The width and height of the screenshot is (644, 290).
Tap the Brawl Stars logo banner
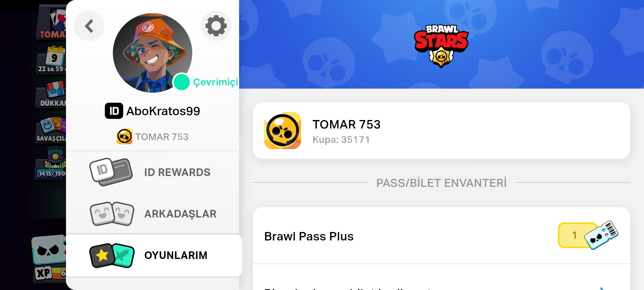[x=441, y=44]
